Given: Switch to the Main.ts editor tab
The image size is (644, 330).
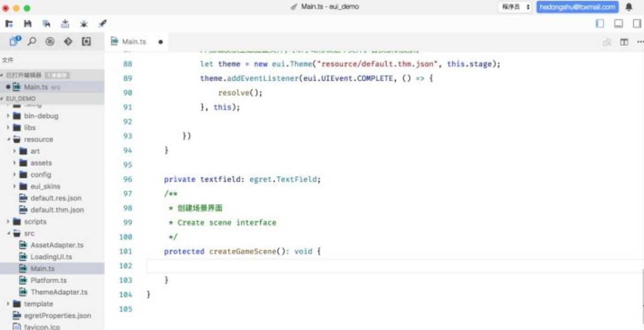Looking at the screenshot, I should pos(136,42).
